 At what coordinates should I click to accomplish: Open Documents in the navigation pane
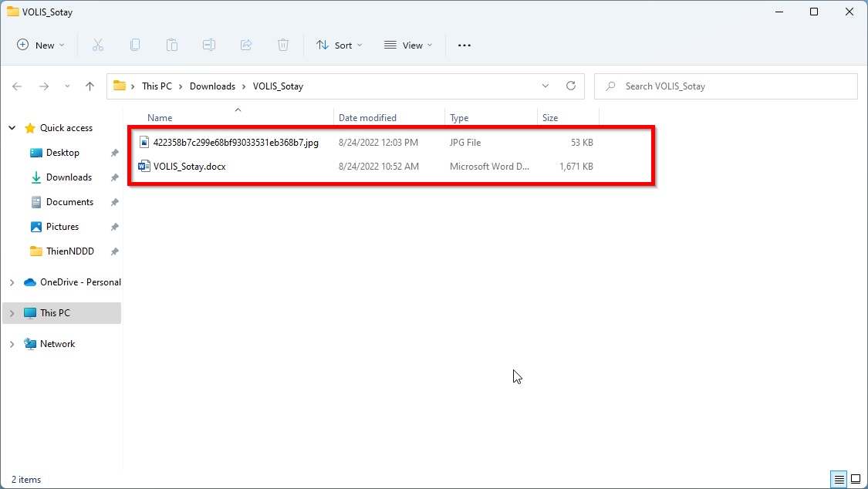tap(69, 202)
